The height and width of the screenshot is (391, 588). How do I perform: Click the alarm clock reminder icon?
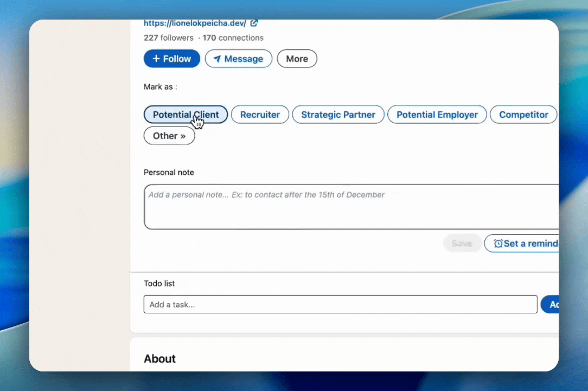pyautogui.click(x=498, y=244)
